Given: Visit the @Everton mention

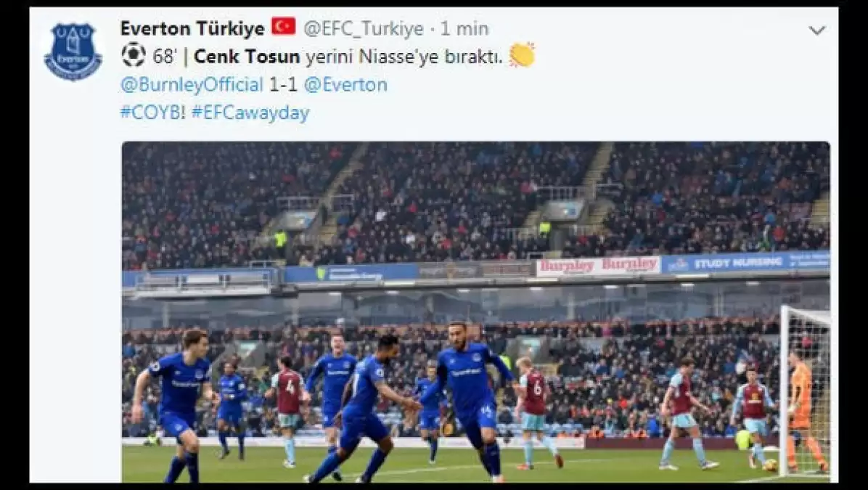Looking at the screenshot, I should [x=345, y=85].
